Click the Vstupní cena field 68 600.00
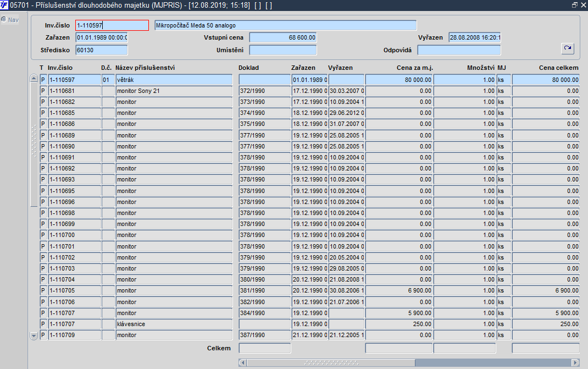588x369 pixels. (283, 37)
